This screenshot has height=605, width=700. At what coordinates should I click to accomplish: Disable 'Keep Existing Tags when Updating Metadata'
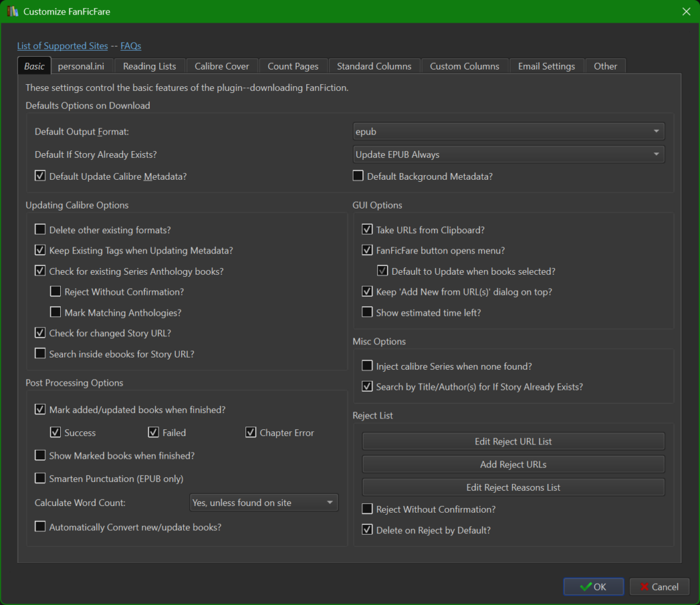[x=40, y=250]
